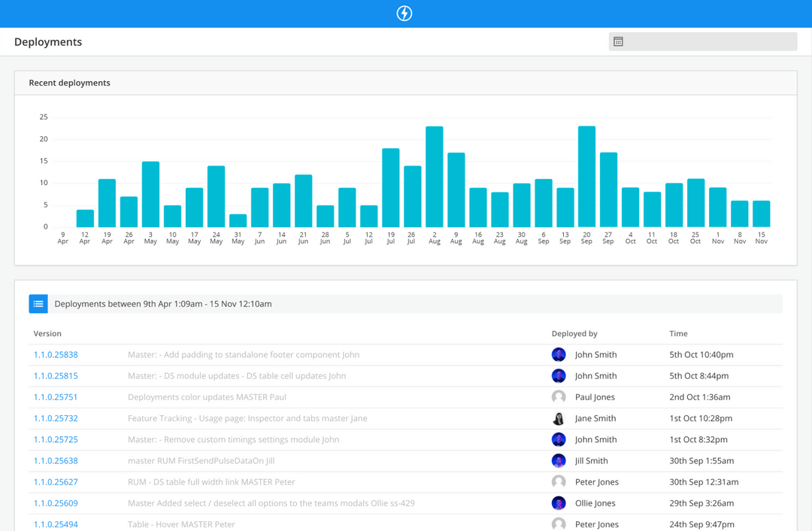Open version link 1.1.0.25638

[x=56, y=460]
